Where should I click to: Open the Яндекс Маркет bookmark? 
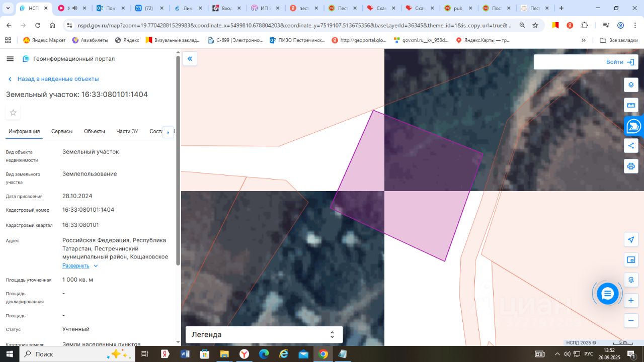coord(44,40)
